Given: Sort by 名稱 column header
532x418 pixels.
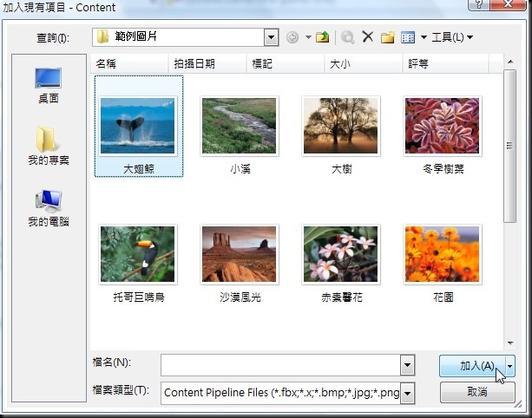Looking at the screenshot, I should (129, 63).
